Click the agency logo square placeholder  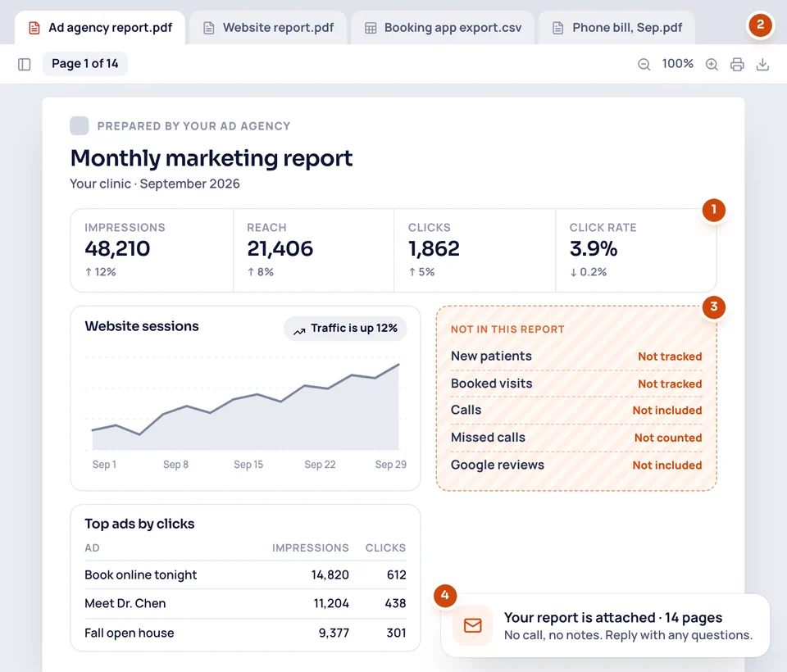80,125
